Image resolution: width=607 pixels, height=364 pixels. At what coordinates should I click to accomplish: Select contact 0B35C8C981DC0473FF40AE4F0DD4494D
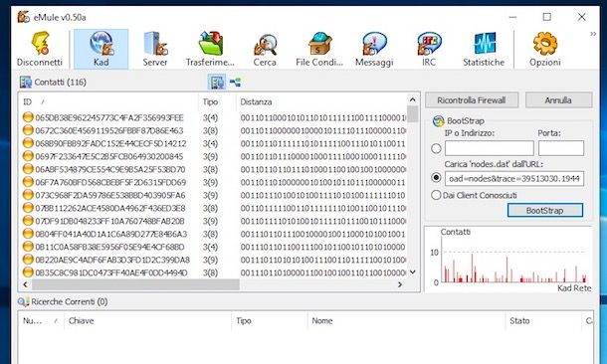tap(214, 273)
